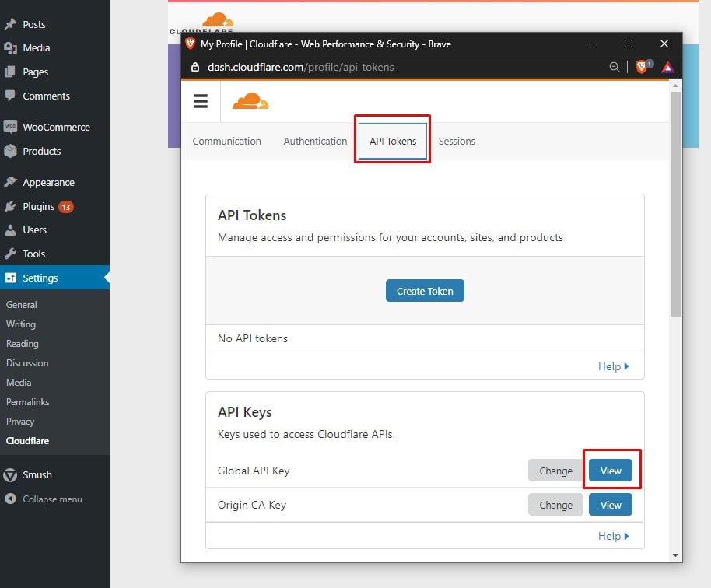Viewport: 711px width, 588px height.
Task: Click the Media library icon in sidebar
Action: pyautogui.click(x=10, y=47)
